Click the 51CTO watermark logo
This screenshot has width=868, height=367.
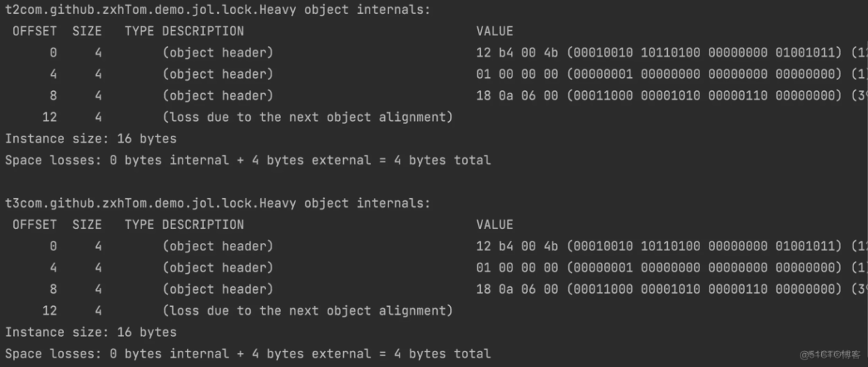click(x=828, y=355)
